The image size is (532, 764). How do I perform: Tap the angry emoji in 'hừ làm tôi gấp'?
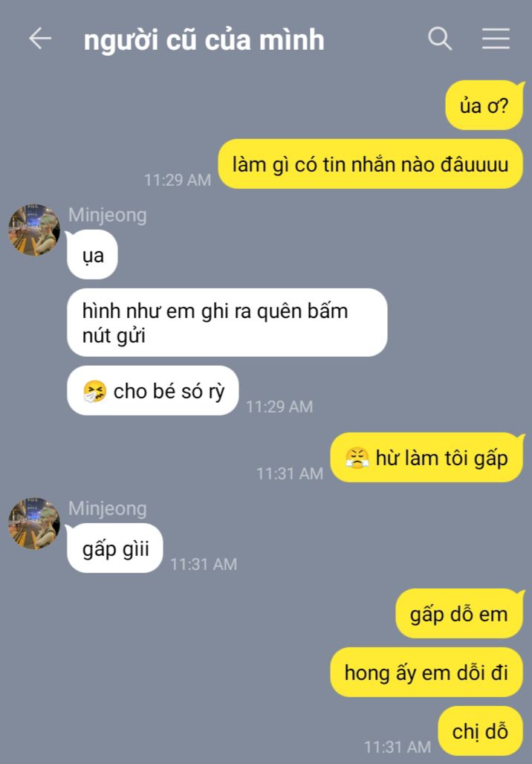click(x=357, y=458)
